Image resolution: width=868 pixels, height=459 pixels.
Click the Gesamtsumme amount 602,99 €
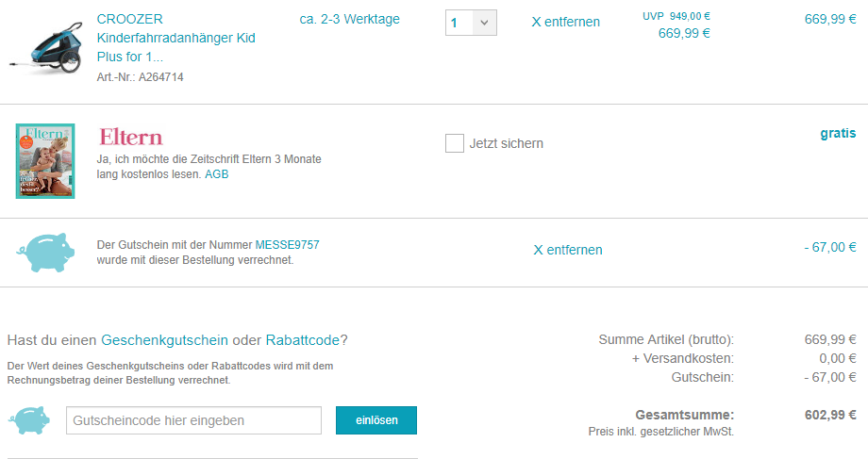(825, 415)
